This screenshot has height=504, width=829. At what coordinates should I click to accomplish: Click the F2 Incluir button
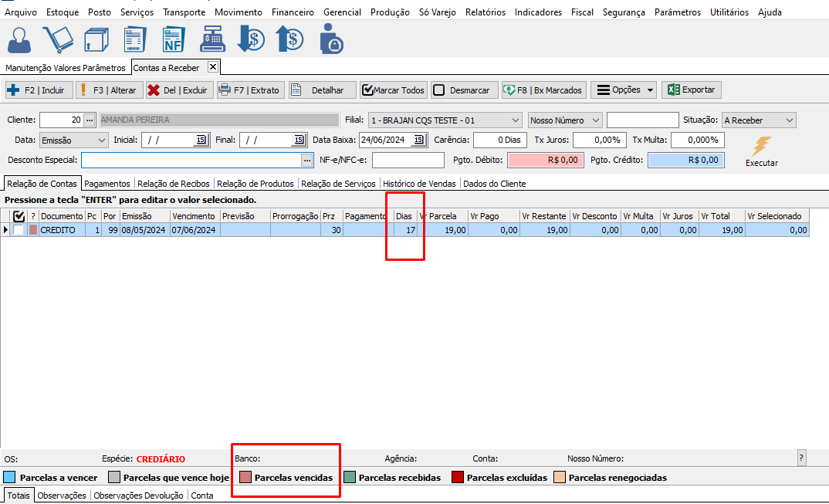(38, 90)
